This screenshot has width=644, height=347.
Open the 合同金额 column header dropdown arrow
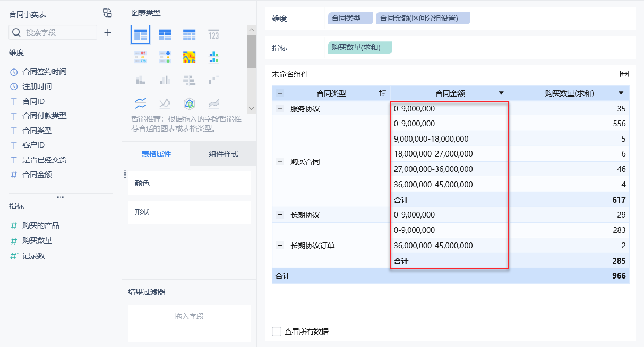[x=501, y=93]
